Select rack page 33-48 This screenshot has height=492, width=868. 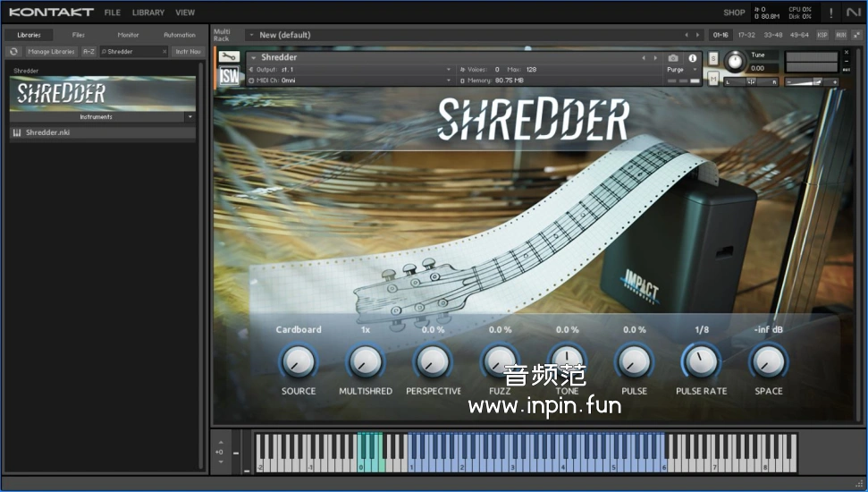(x=772, y=35)
